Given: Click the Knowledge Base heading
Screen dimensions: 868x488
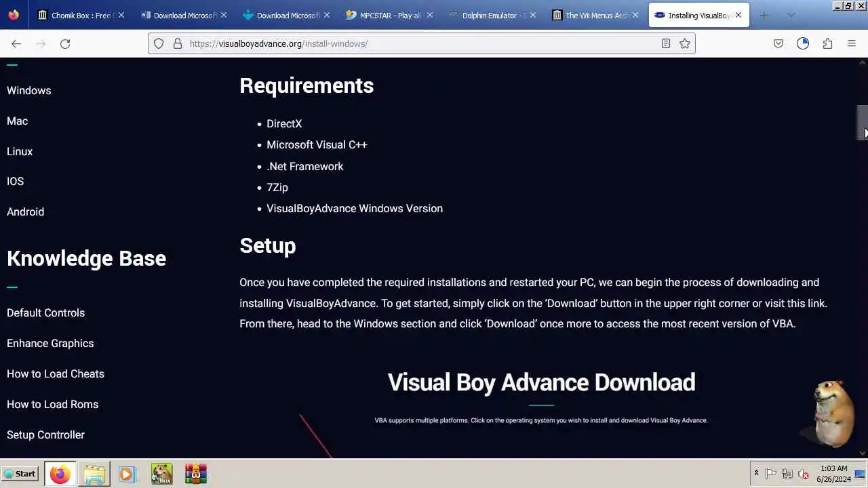Looking at the screenshot, I should tap(86, 258).
